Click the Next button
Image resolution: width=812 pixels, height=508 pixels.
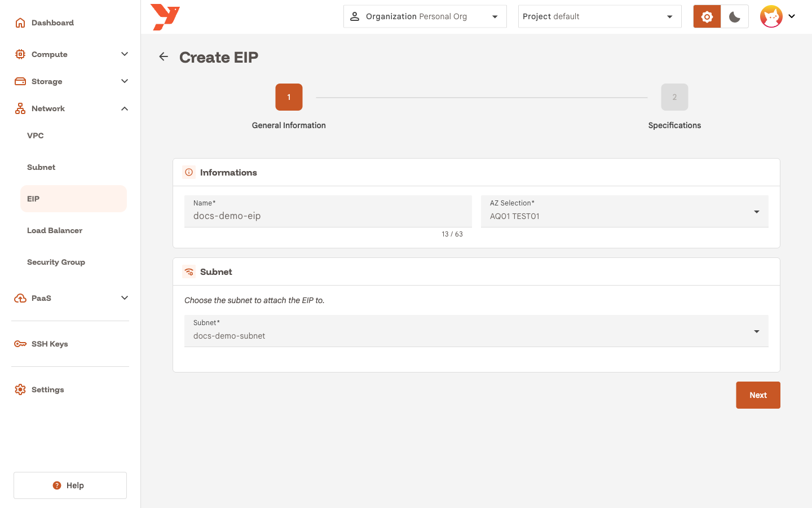pyautogui.click(x=758, y=395)
